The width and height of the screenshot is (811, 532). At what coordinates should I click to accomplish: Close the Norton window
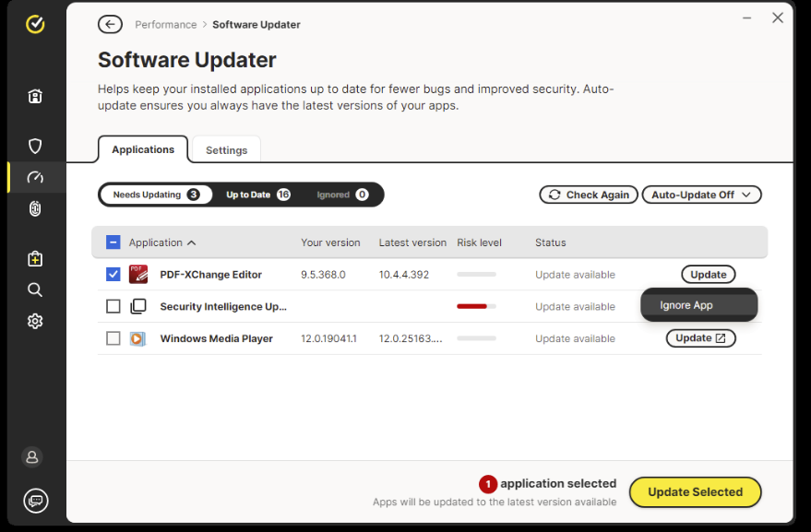click(778, 18)
